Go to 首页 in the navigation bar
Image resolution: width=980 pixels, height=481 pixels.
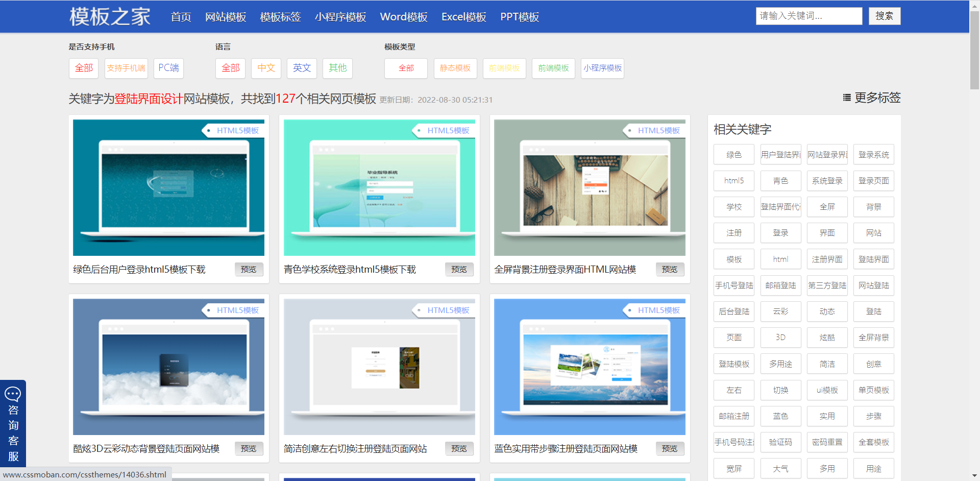click(181, 17)
